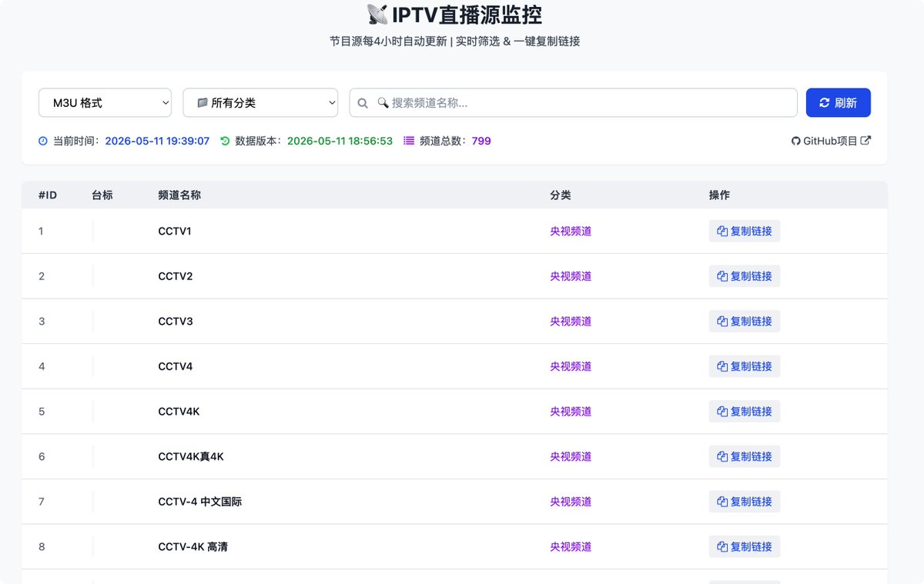Click row ID number 7
Screen dimensions: 924x584
[42, 502]
